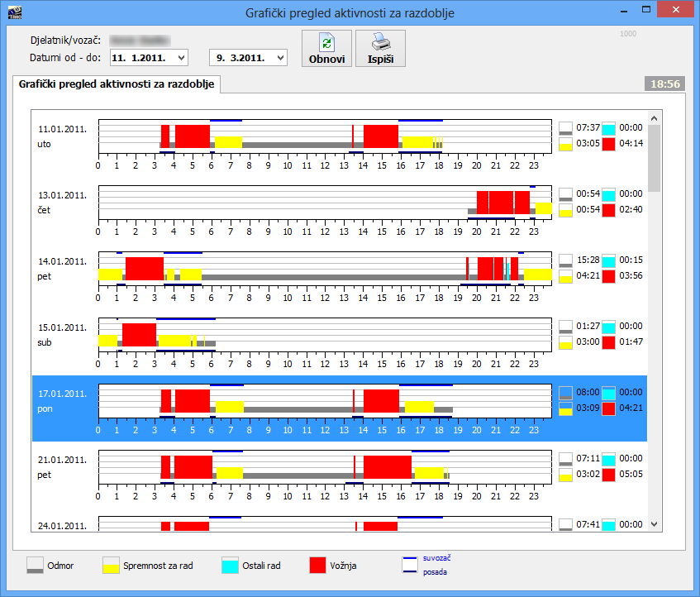
Task: Select the 15.01.2011. sub row
Action: coord(340,342)
